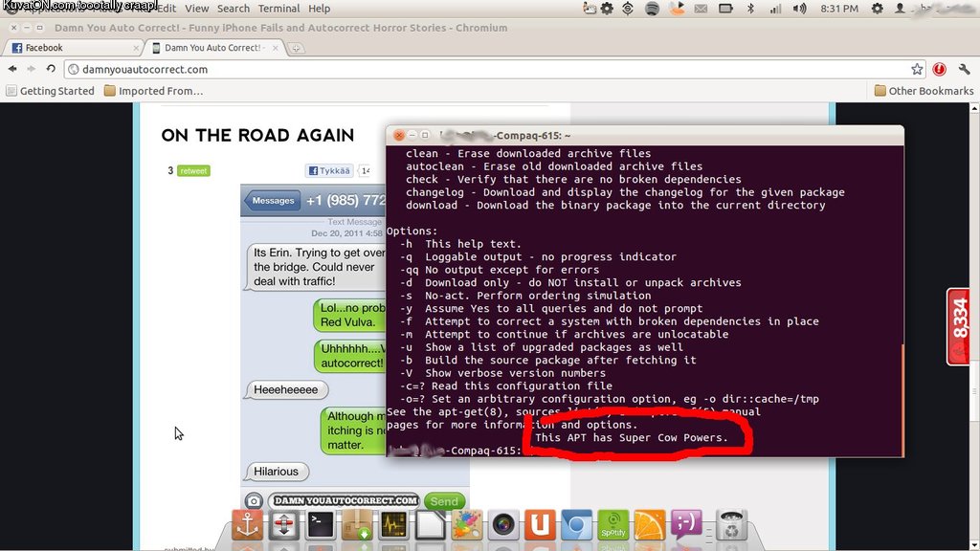
Task: Go back using the browser back arrow
Action: (x=12, y=69)
